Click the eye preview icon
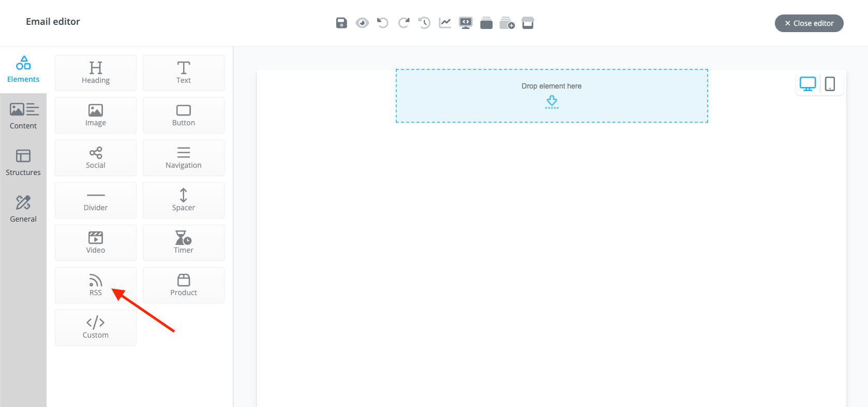868x407 pixels. tap(362, 23)
